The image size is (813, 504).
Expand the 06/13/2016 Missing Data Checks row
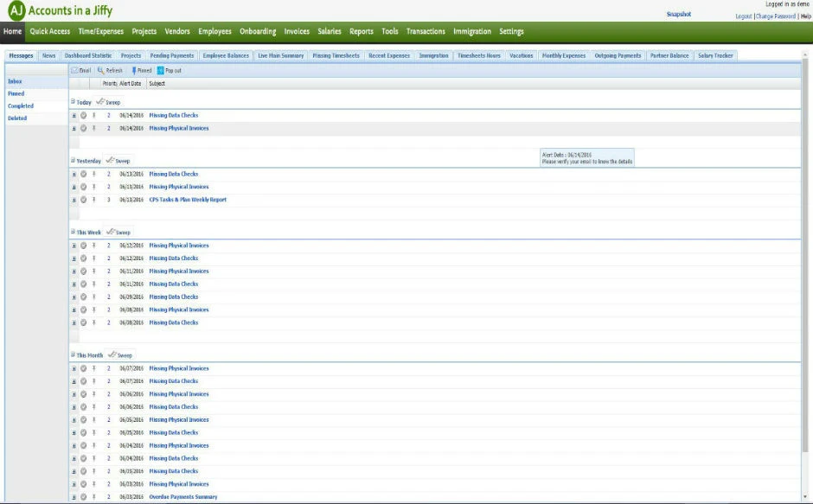click(74, 175)
